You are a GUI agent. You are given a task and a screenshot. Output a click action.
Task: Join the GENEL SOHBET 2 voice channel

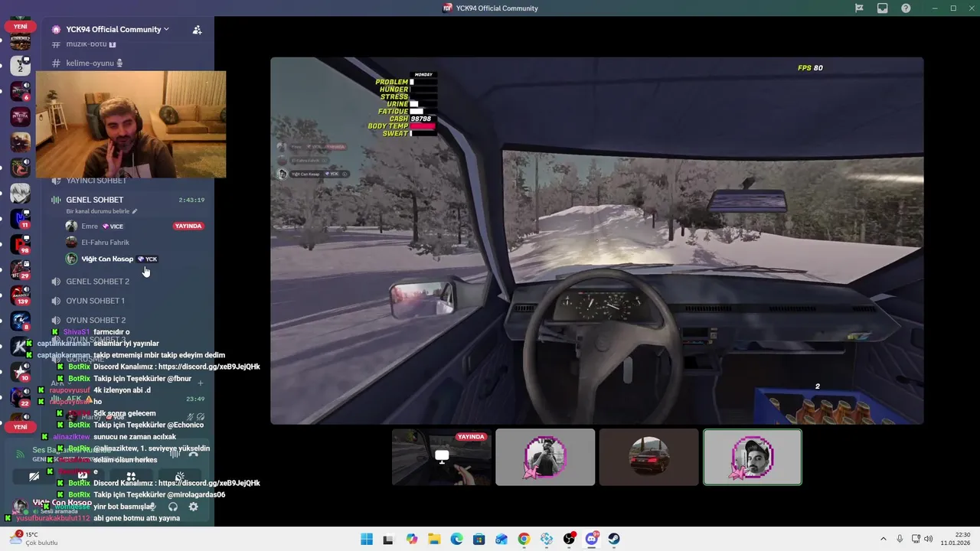(97, 282)
